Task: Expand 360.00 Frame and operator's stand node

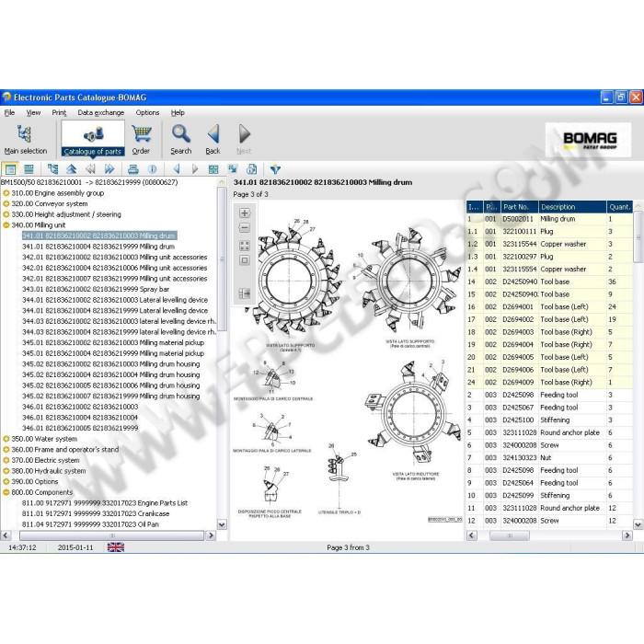Action: pyautogui.click(x=6, y=449)
